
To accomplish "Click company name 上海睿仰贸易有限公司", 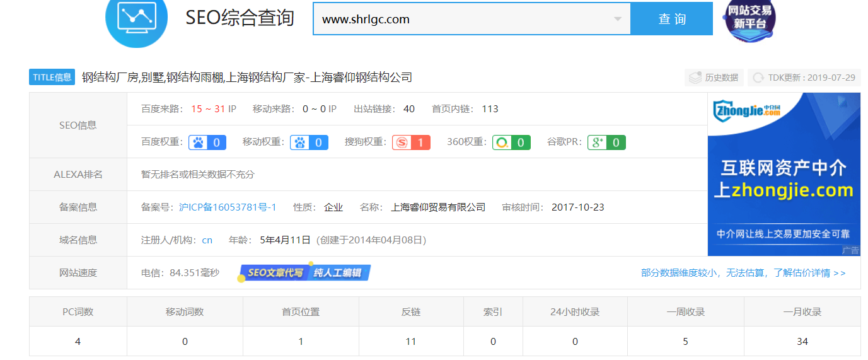I will point(439,207).
